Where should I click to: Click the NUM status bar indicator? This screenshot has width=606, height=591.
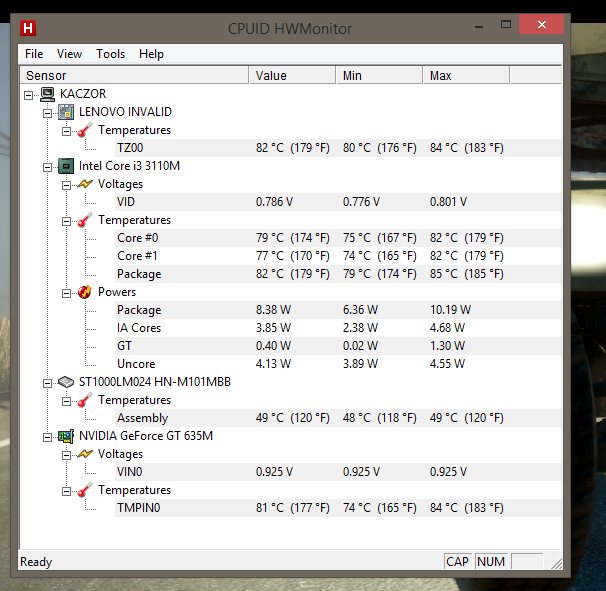click(x=491, y=561)
